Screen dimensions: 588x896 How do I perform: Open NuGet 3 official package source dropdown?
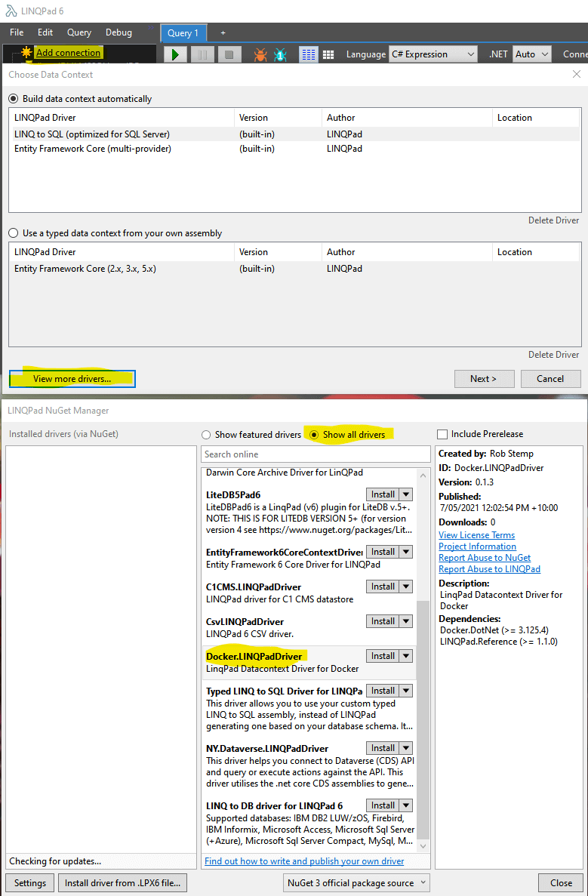click(x=357, y=883)
